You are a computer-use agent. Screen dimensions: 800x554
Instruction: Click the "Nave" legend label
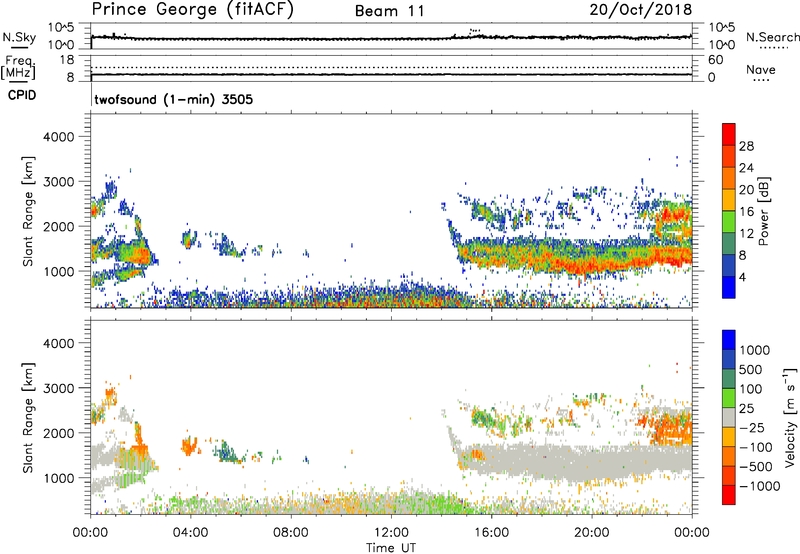(760, 69)
